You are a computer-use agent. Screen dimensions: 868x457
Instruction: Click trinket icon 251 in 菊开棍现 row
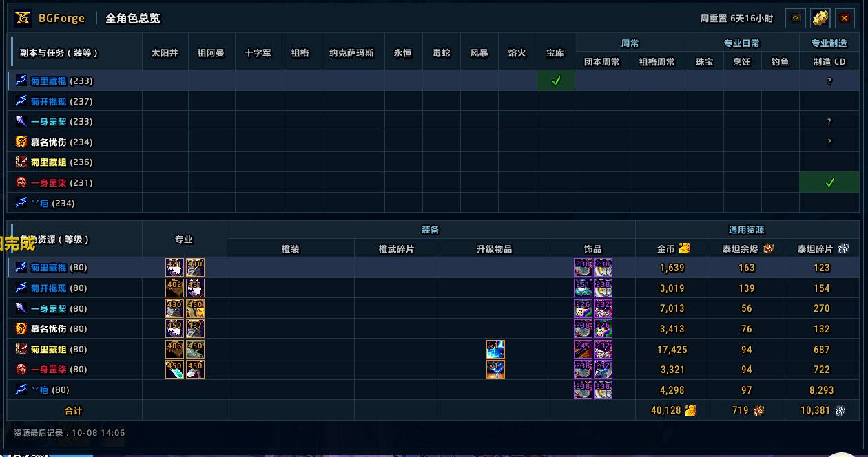583,288
